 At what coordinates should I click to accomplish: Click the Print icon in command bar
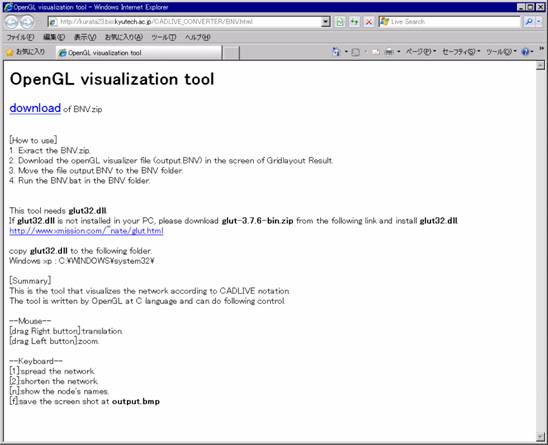tap(389, 52)
